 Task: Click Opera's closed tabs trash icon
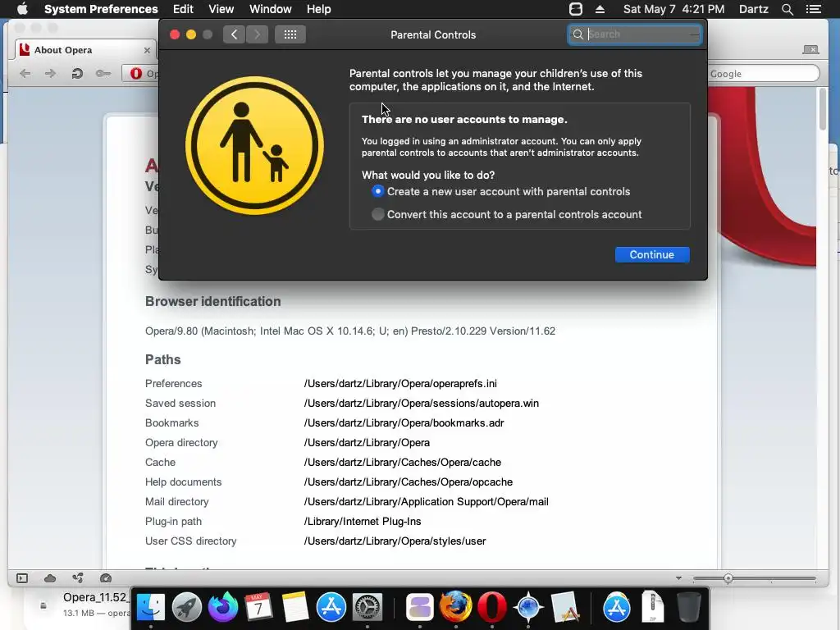[x=810, y=50]
